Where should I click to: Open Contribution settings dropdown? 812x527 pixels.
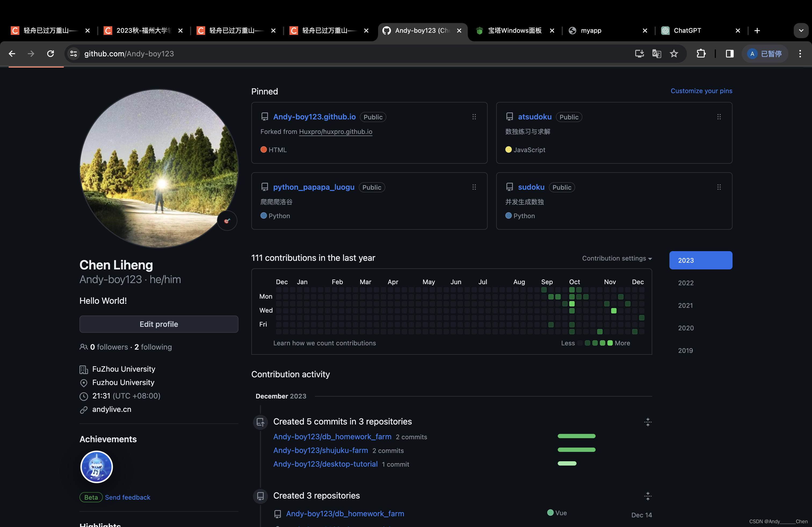(x=617, y=258)
